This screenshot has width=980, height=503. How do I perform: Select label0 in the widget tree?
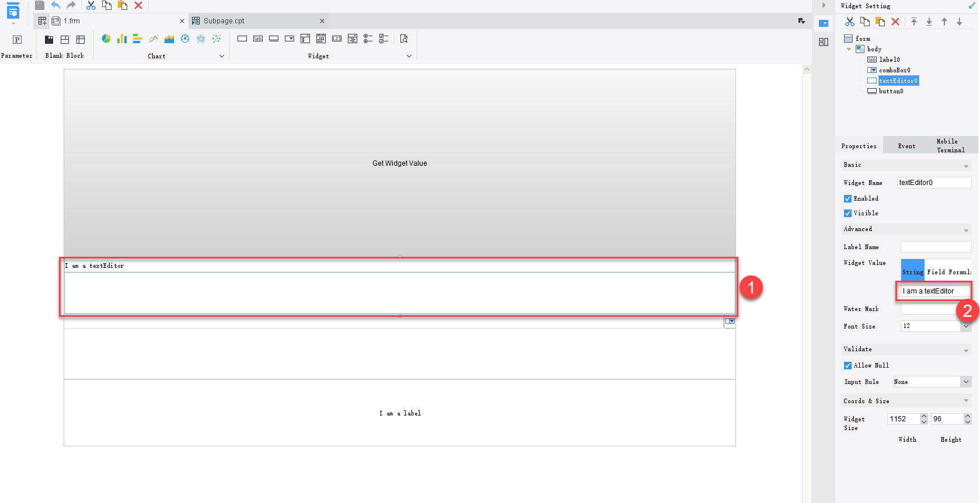click(889, 60)
